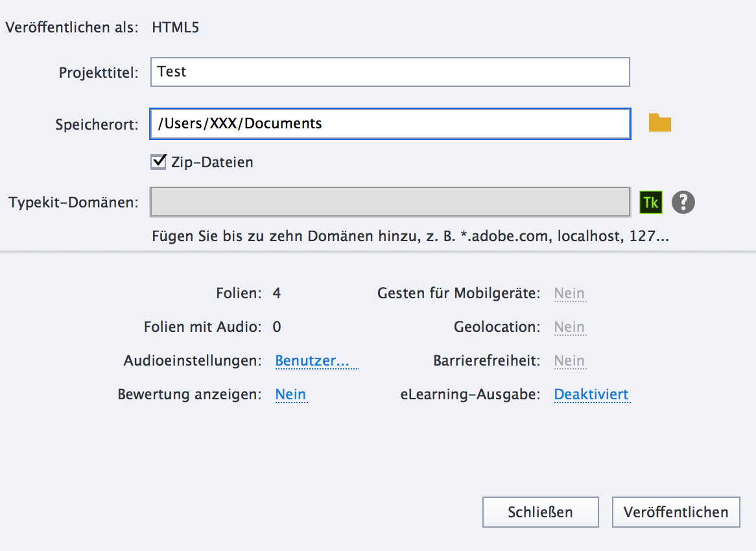Focus the Speicherort path field

click(390, 123)
